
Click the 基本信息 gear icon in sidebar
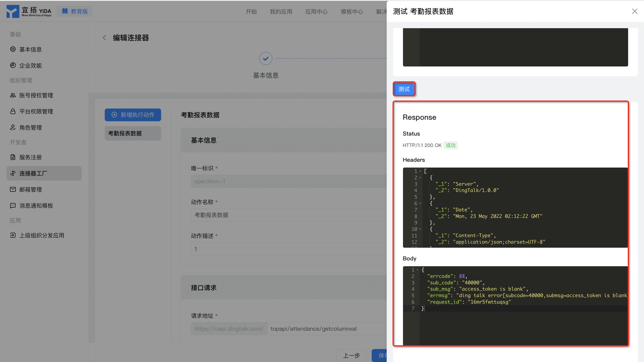pos(13,49)
